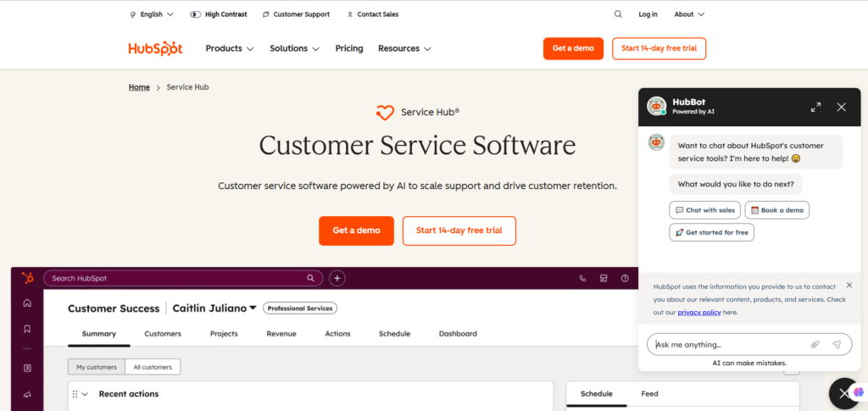The height and width of the screenshot is (411, 868).
Task: Expand the Solutions menu
Action: (x=294, y=48)
